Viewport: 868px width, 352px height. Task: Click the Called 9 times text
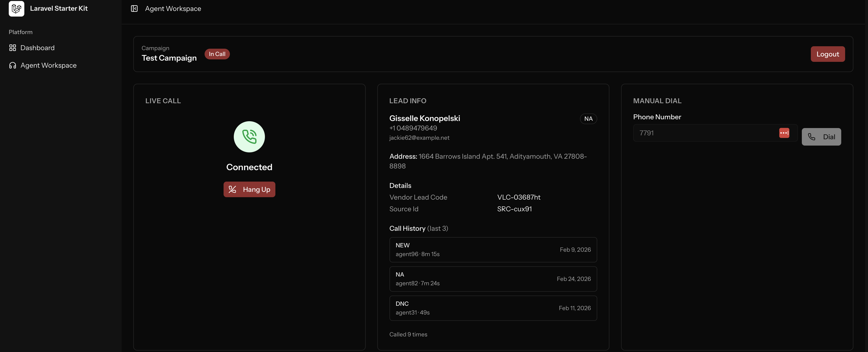[x=408, y=334]
